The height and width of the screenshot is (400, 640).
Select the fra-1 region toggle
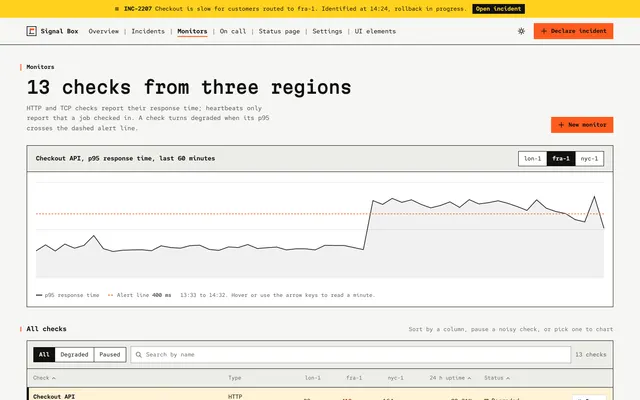tap(561, 158)
